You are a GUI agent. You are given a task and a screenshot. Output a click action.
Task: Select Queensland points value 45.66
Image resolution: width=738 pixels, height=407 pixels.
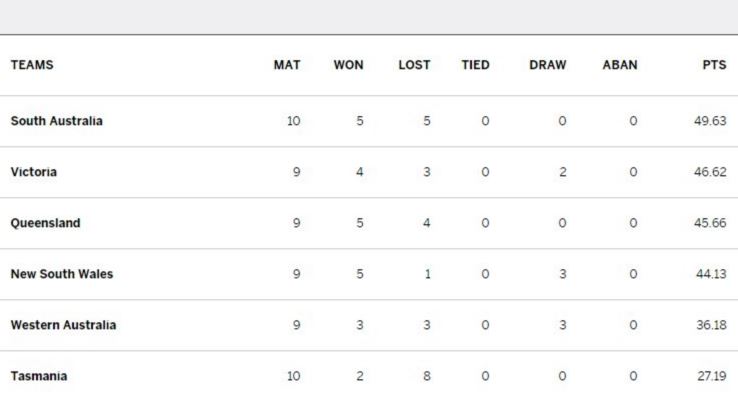pos(710,223)
